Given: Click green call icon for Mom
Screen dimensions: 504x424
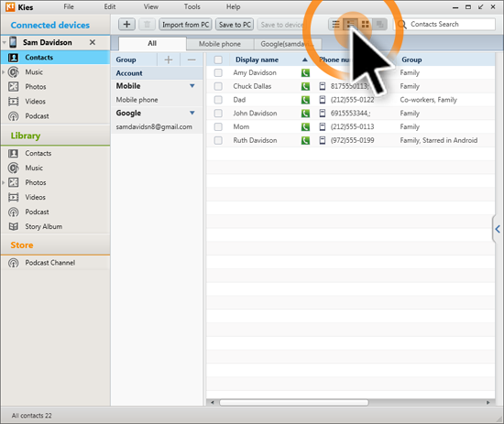Looking at the screenshot, I should [x=305, y=127].
